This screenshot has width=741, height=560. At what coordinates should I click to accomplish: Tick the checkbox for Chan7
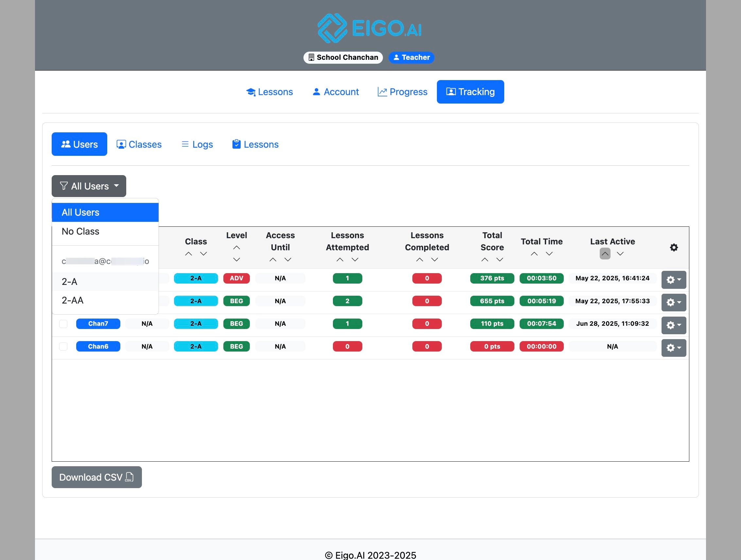click(63, 324)
